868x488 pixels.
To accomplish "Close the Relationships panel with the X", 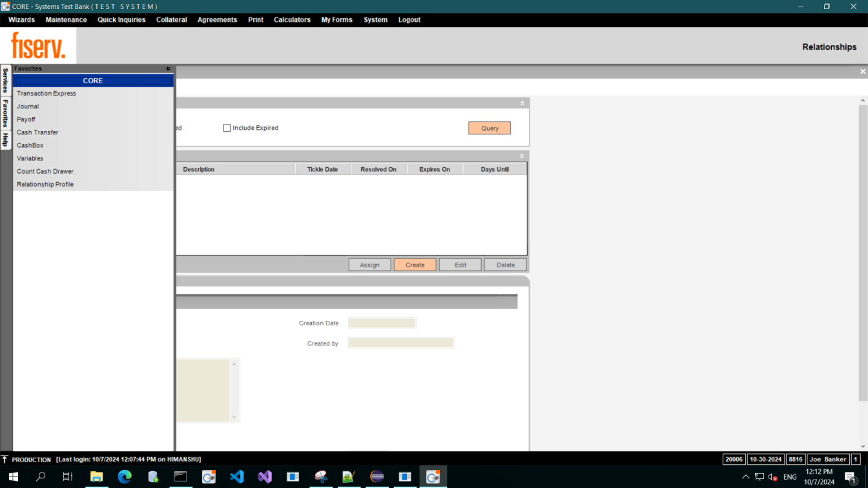I will 863,72.
